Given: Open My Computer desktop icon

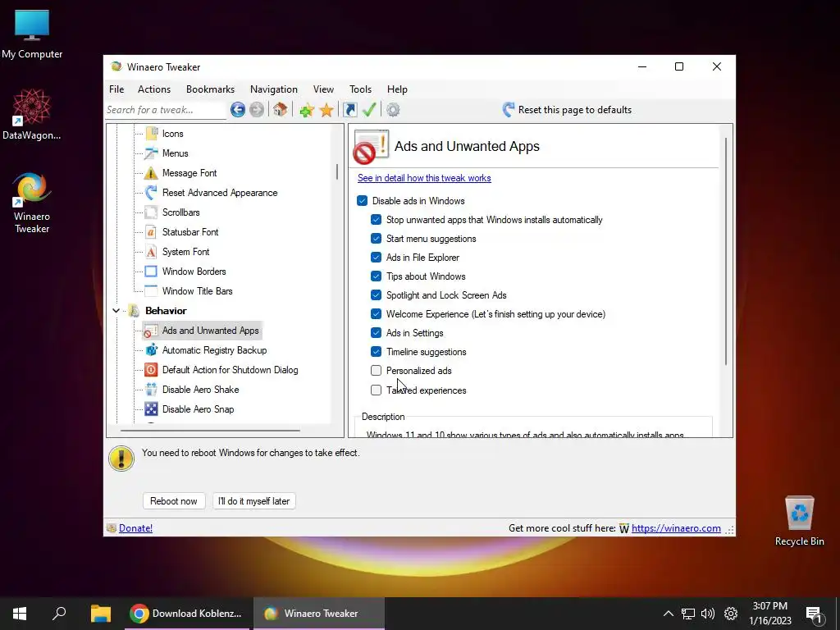Looking at the screenshot, I should 32,34.
